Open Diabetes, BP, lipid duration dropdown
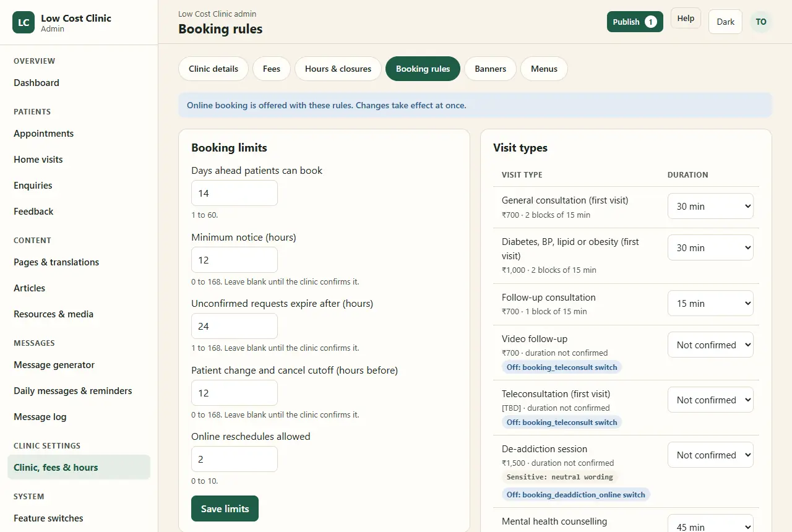Viewport: 792px width, 532px height. (710, 247)
